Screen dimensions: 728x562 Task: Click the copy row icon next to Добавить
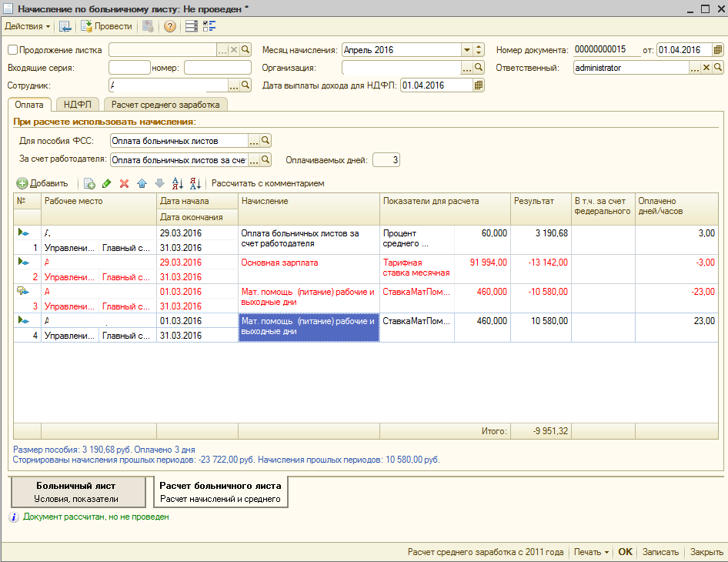tap(89, 184)
